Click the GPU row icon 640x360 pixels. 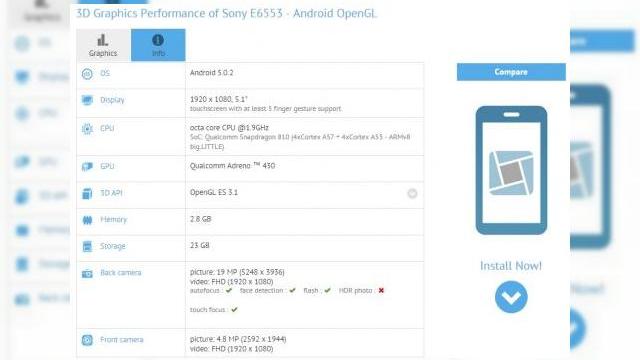coord(87,167)
